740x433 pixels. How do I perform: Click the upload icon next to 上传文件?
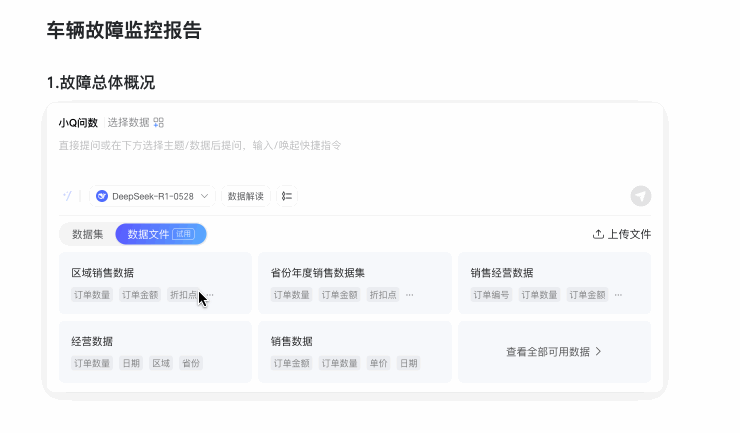(x=598, y=234)
